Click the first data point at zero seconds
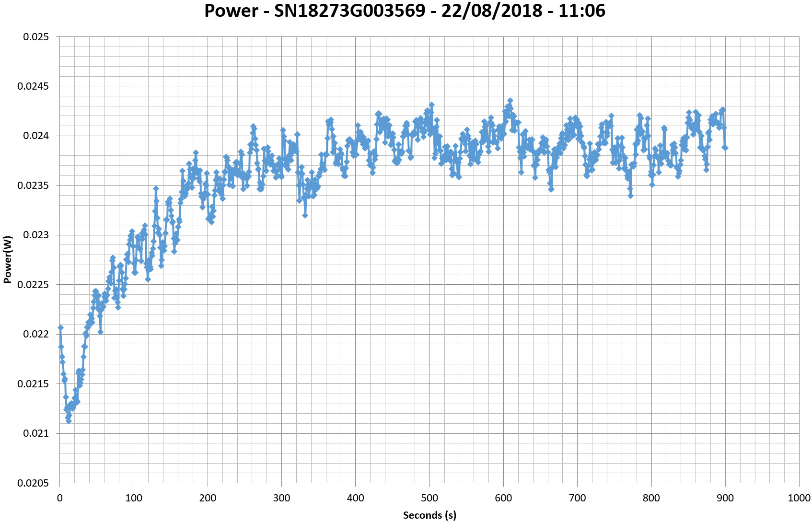This screenshot has height=523, width=812. coord(60,327)
